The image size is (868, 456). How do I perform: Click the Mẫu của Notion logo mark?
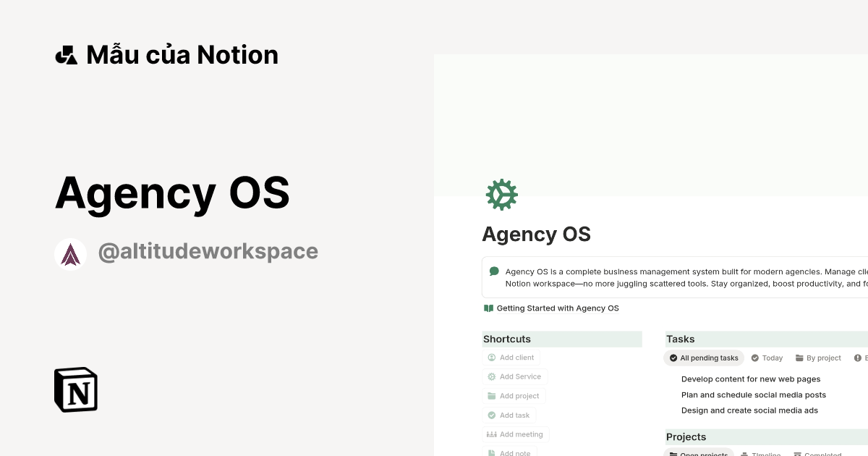point(66,54)
